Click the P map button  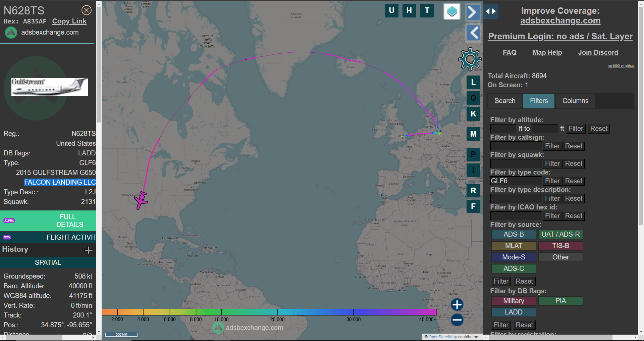(473, 154)
